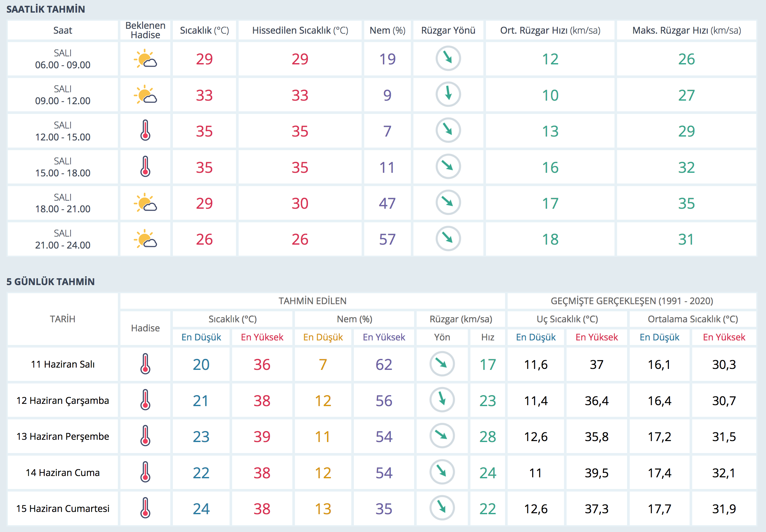
Task: Click the hot thermometer icon for 12.00 - 15.00
Action: (x=145, y=130)
